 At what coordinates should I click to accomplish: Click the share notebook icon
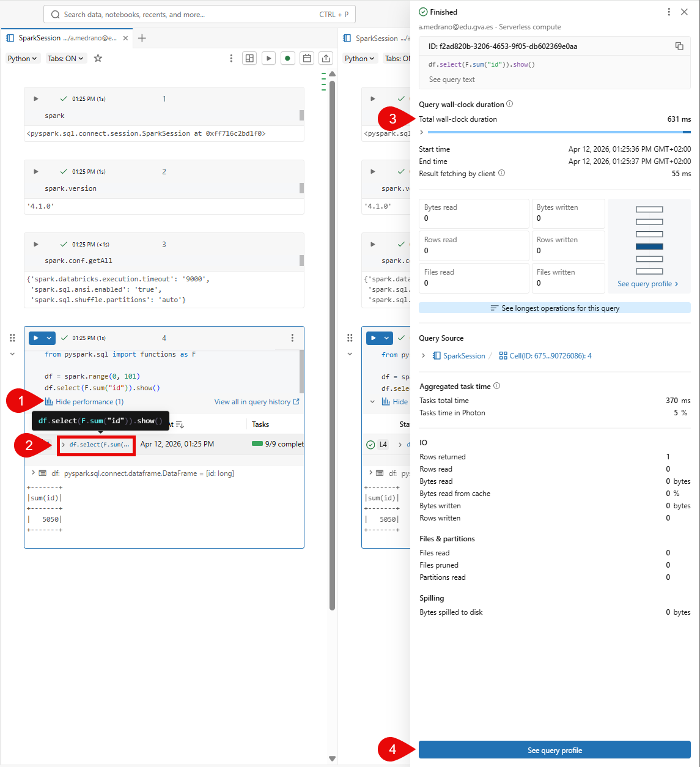tap(326, 58)
